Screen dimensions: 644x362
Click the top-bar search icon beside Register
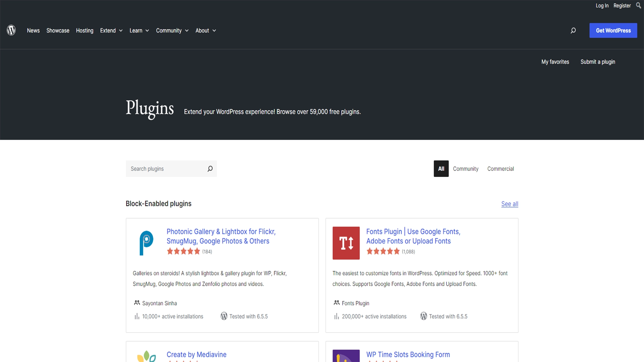click(x=638, y=5)
